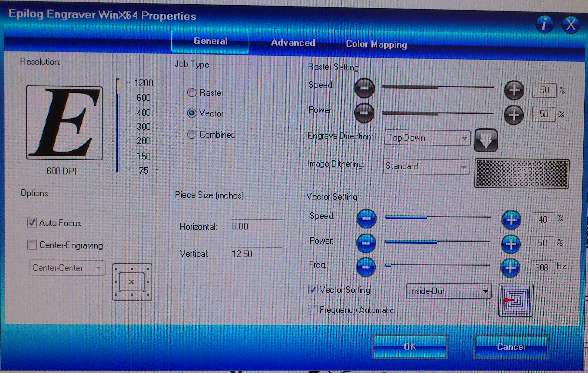Open the Engrave Direction Top-Down dropdown

click(x=427, y=138)
